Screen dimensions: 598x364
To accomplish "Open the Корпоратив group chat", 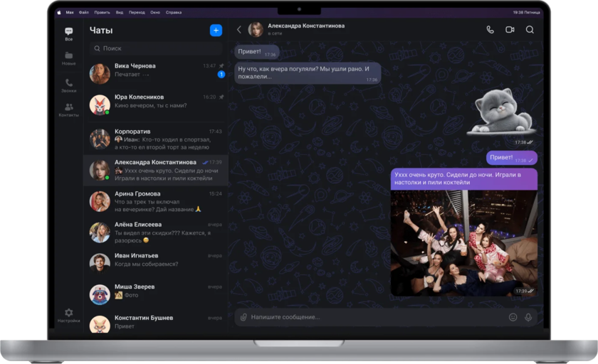I will point(155,136).
